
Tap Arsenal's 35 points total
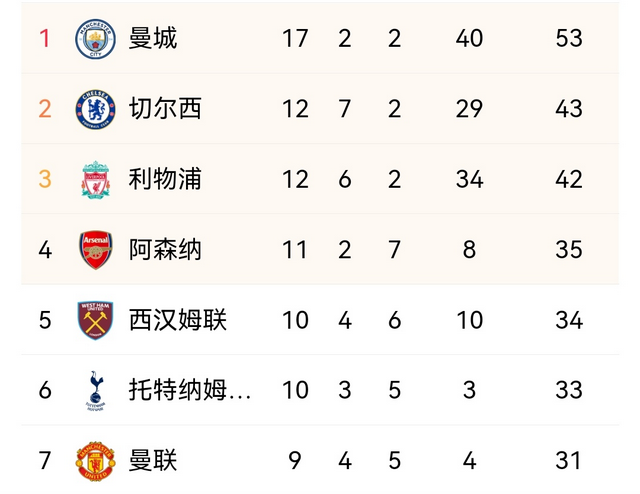point(569,249)
